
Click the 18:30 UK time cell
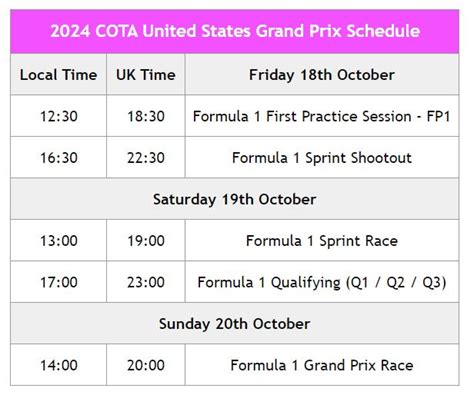[146, 116]
